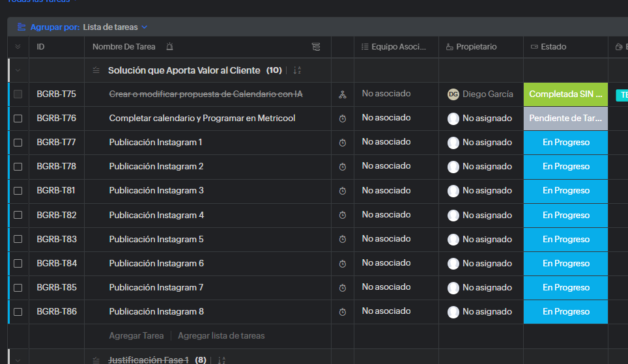
Task: Click the Propietario column header
Action: 476,47
